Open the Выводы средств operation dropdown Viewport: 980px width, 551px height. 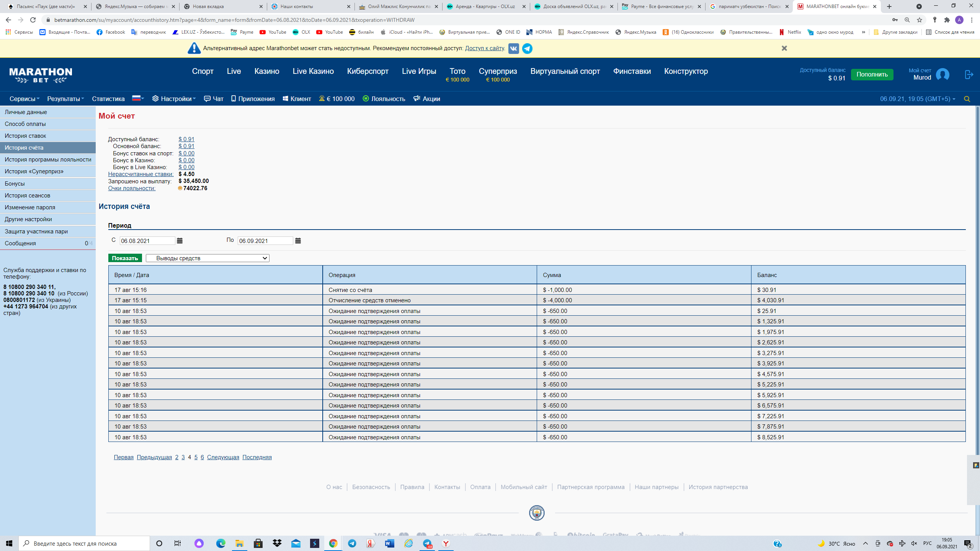click(x=207, y=258)
